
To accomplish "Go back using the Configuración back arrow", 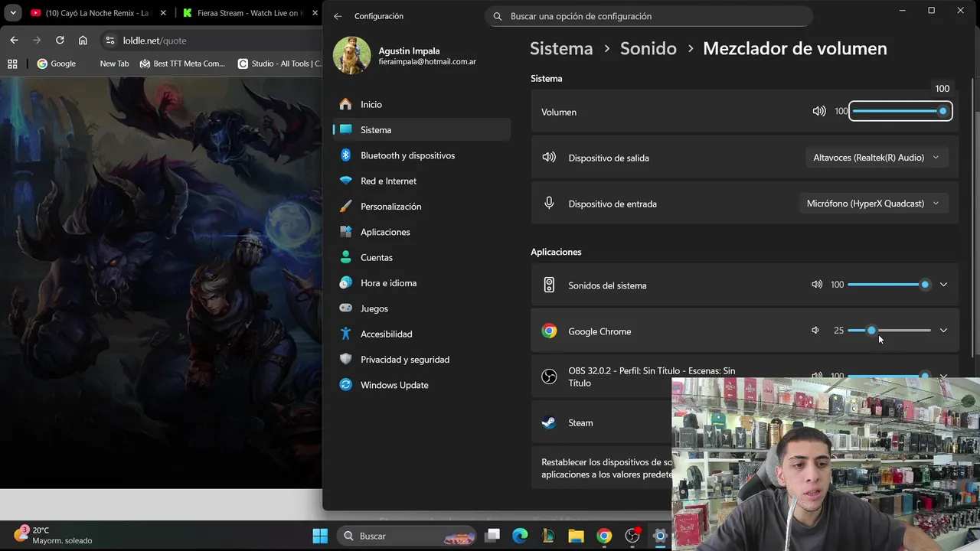I will 338,16.
